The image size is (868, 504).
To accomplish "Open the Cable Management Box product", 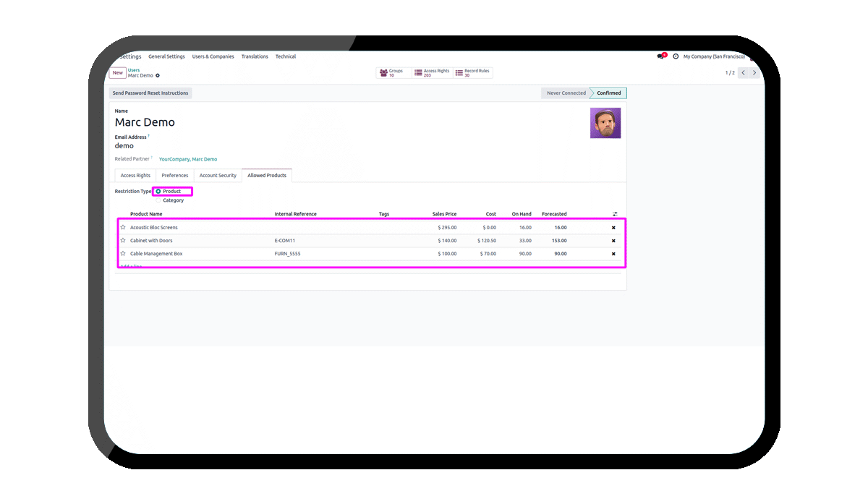I will 156,254.
